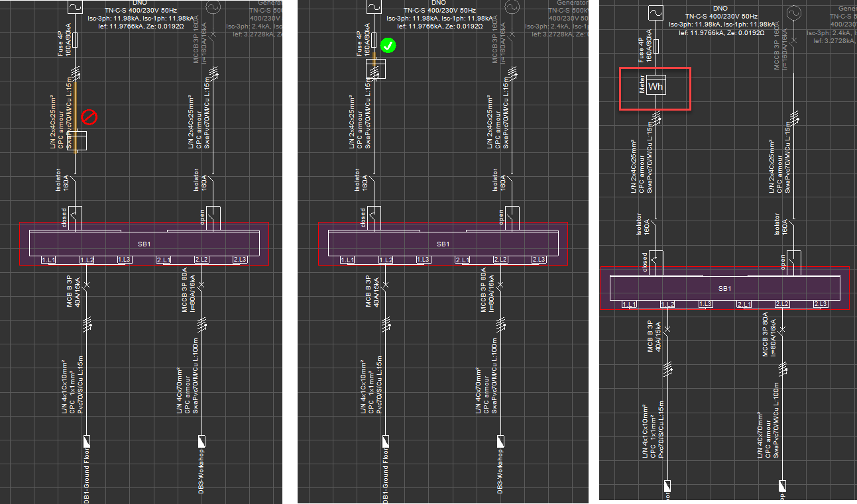Click the Fuse 4P symbol in middle diagram
Viewport: 857px width, 504px height.
click(374, 40)
